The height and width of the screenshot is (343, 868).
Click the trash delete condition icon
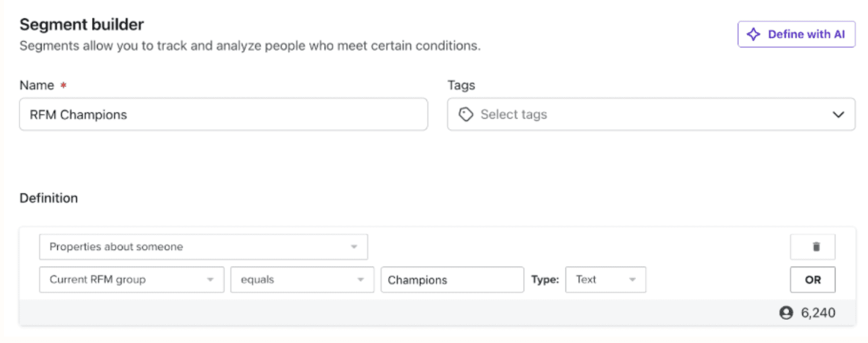pos(813,247)
